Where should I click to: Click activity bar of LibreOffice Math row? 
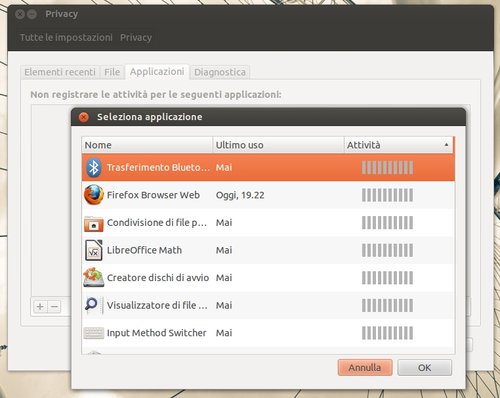click(x=387, y=250)
